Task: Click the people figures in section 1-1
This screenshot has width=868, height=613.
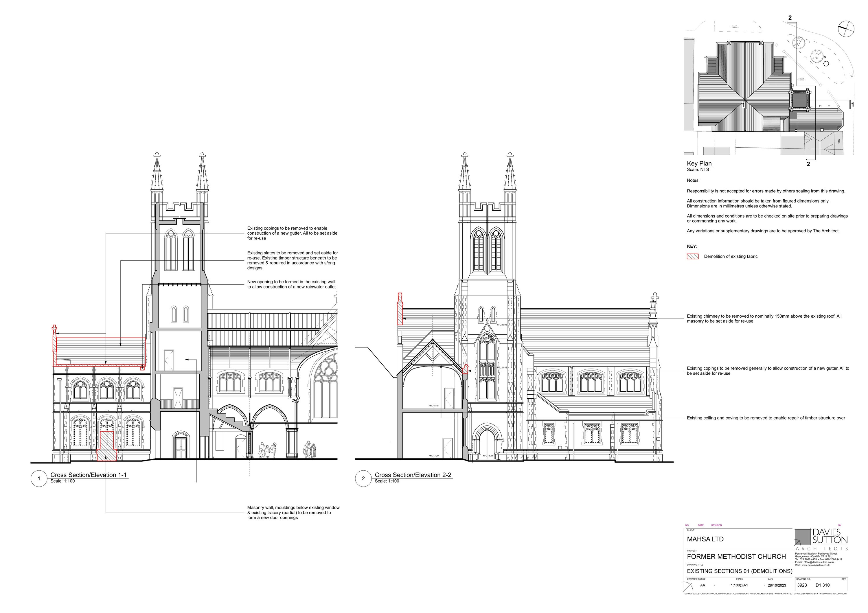Action: click(x=268, y=450)
